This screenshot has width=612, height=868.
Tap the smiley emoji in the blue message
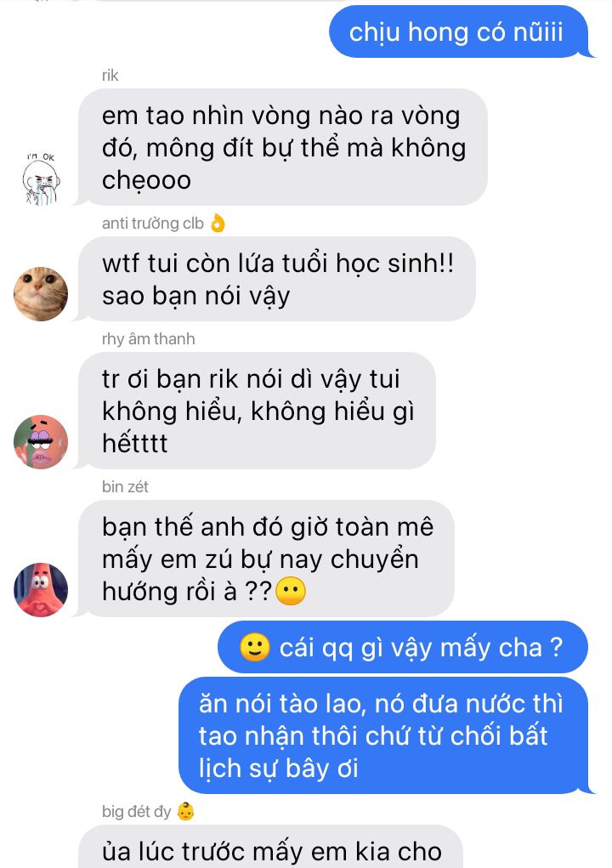click(254, 647)
